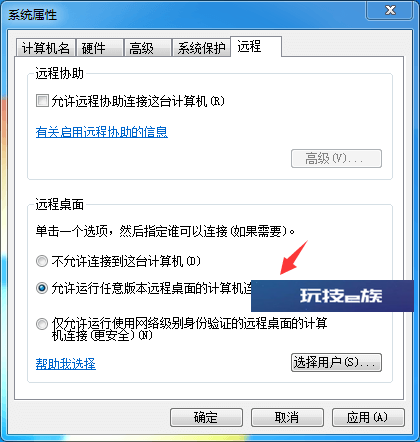Open the 硬件 tab
This screenshot has height=442, width=420.
point(99,48)
